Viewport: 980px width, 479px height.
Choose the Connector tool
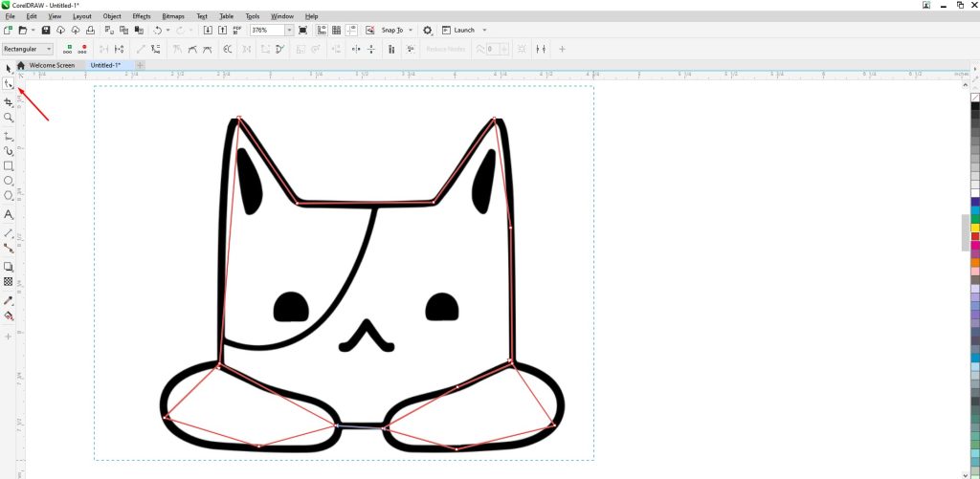(x=8, y=248)
